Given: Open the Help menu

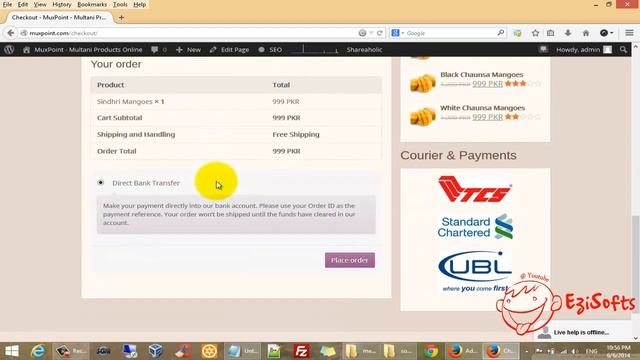Looking at the screenshot, I should tap(140, 4).
